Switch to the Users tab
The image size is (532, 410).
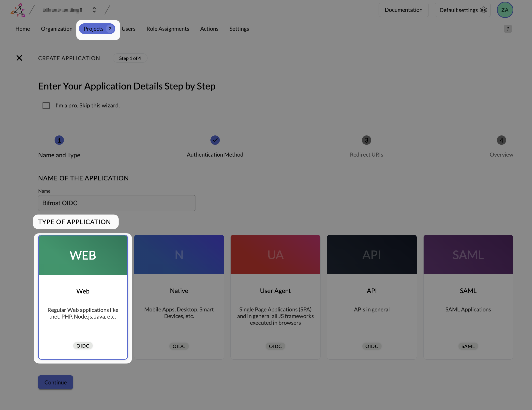129,29
